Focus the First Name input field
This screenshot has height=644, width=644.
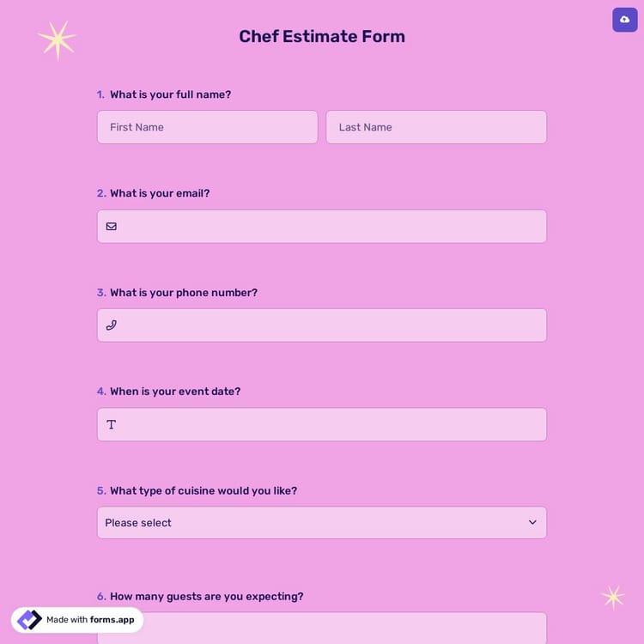[x=207, y=127]
